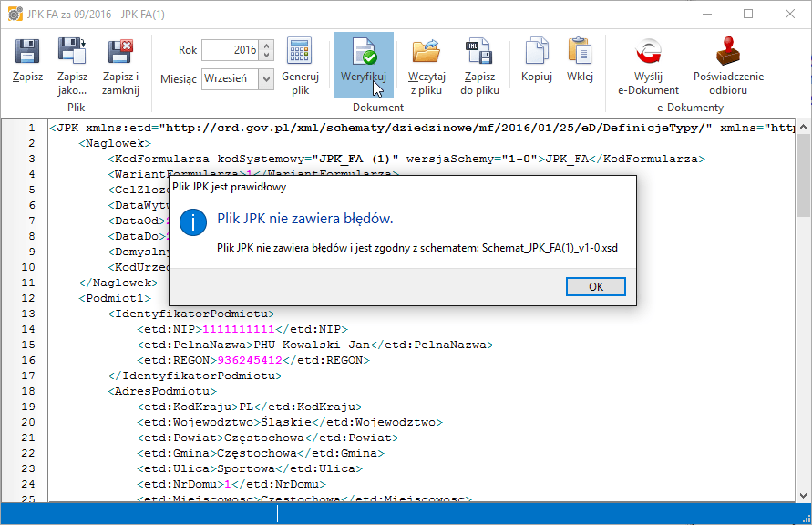Screen dimensions: 812x525
Task: Send file via Wyślij e-Dokument
Action: pyautogui.click(x=648, y=53)
